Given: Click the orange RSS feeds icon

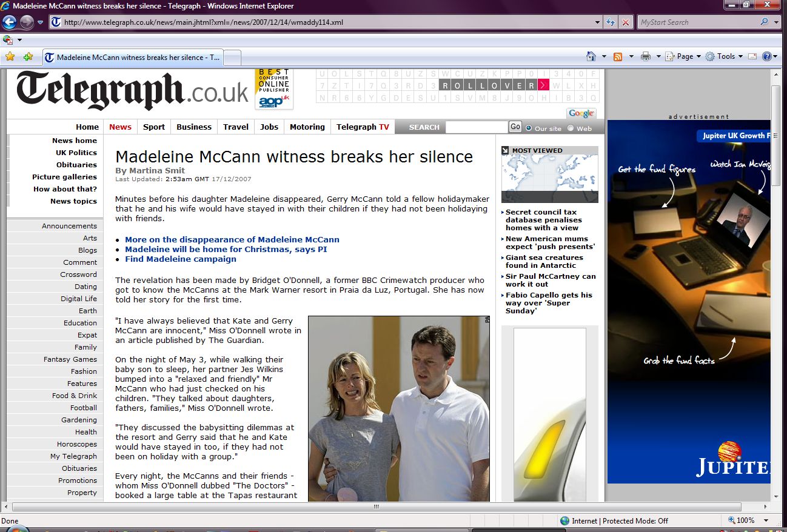Looking at the screenshot, I should pos(618,56).
